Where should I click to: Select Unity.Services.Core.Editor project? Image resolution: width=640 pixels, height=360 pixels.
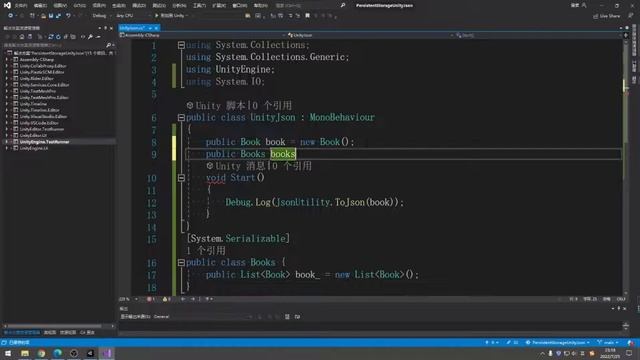point(44,85)
